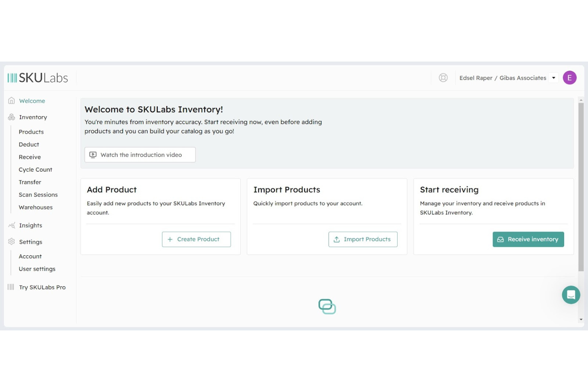This screenshot has height=392, width=588.
Task: Open the Settings section
Action: 31,242
